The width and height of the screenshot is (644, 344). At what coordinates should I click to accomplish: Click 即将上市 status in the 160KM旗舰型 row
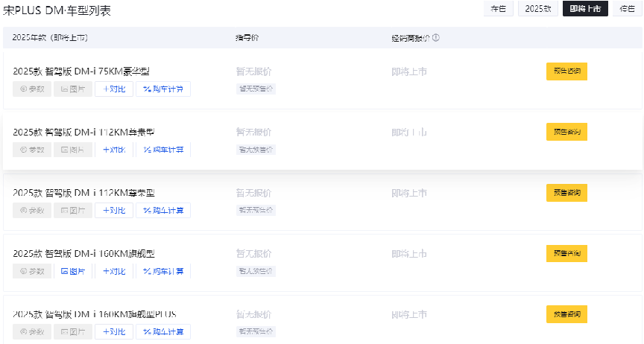click(x=409, y=254)
